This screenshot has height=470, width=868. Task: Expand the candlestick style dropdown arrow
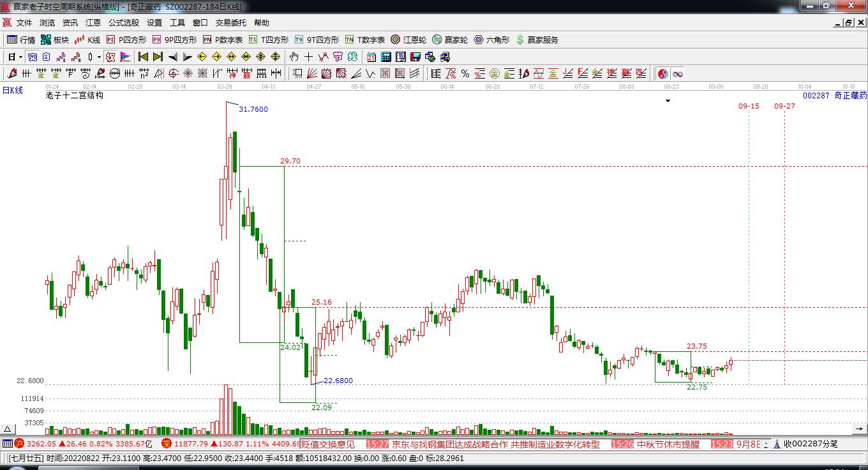[x=99, y=57]
